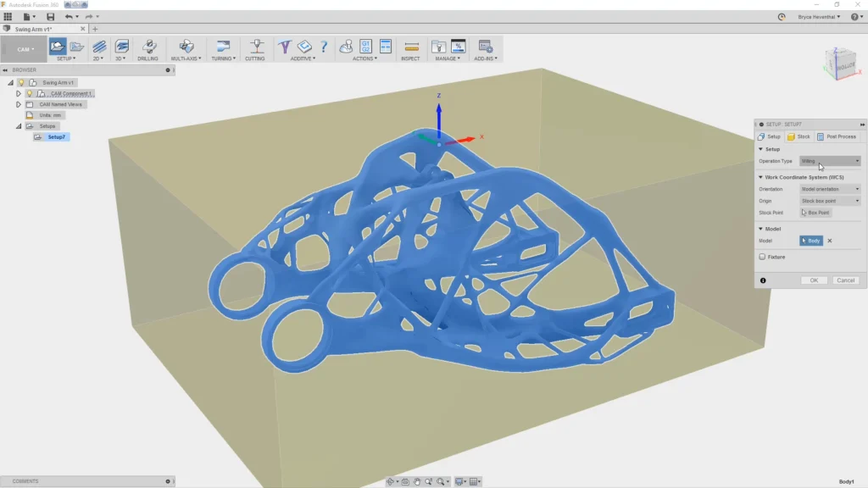Screen dimensions: 868x488
Task: Open the Add-Ins panel icon
Action: point(486,45)
